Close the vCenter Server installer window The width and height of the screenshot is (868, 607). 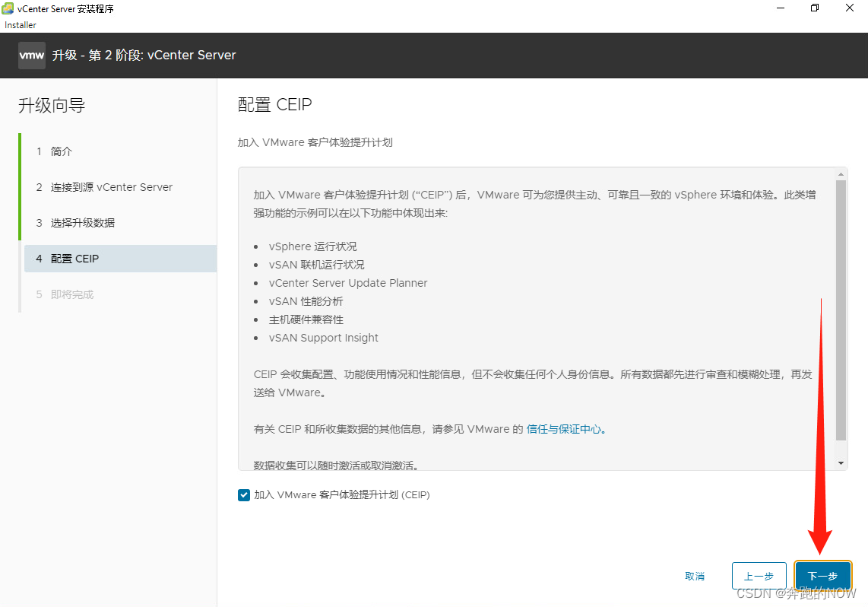[x=850, y=8]
